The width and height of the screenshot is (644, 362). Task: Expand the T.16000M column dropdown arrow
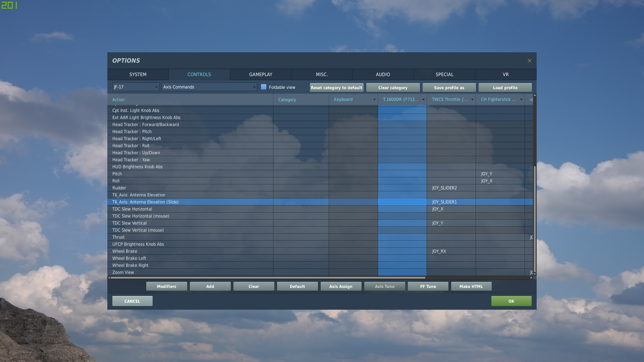pyautogui.click(x=423, y=100)
